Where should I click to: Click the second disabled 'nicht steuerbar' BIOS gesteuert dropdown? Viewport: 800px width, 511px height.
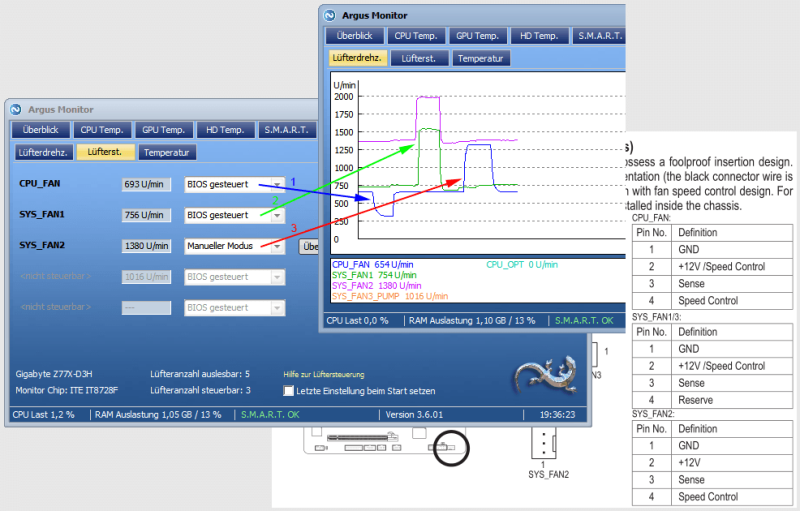[235, 308]
